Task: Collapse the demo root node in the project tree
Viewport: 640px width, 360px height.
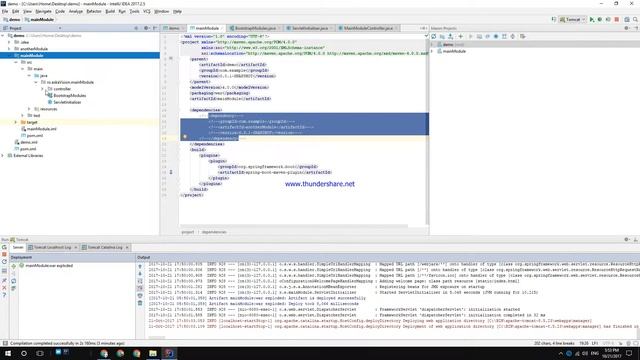Action: tap(3, 36)
